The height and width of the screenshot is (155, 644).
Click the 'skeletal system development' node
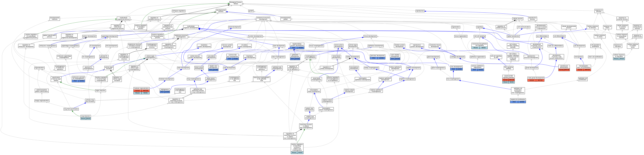tap(400, 46)
